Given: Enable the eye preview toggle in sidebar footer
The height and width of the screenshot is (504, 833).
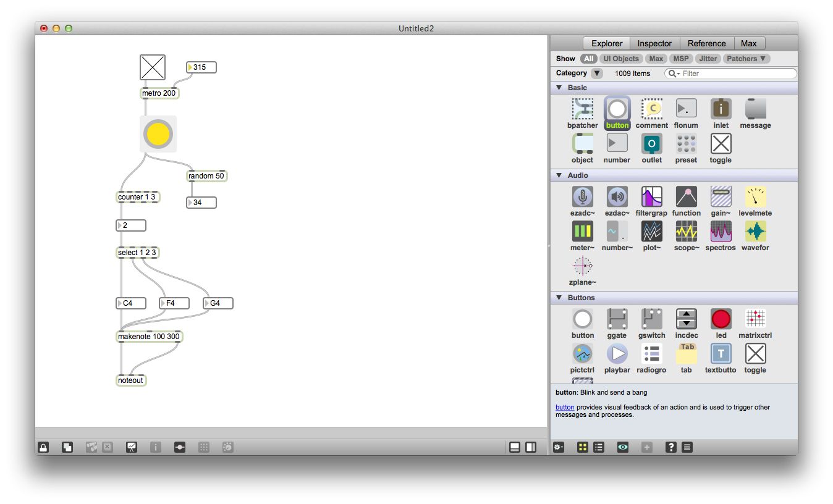Looking at the screenshot, I should 623,447.
